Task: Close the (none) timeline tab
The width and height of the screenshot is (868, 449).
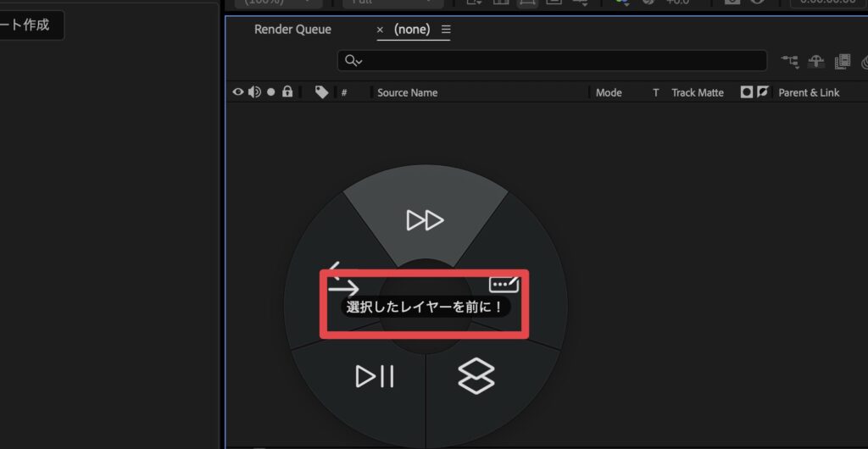Action: [380, 30]
